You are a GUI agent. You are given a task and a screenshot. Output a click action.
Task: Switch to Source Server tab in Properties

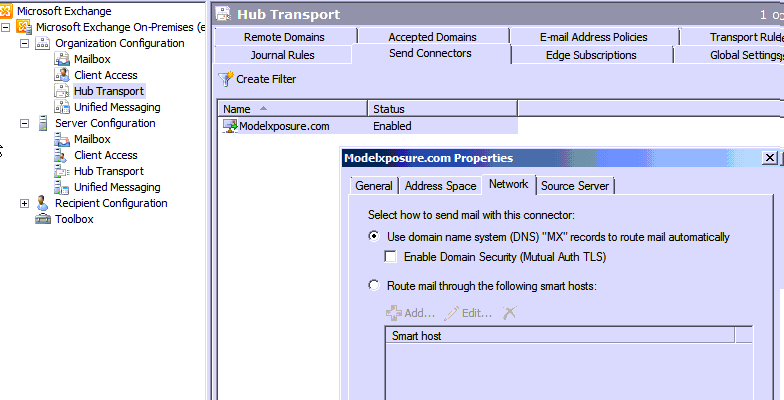574,186
